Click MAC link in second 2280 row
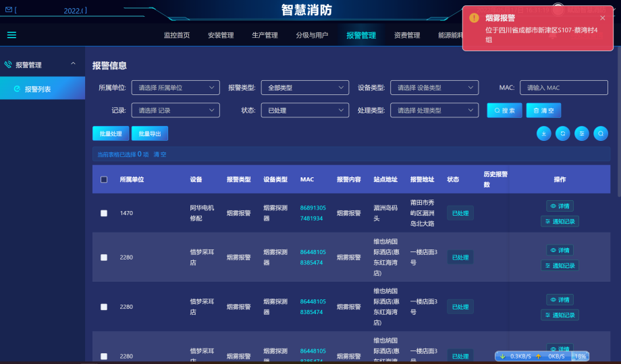The height and width of the screenshot is (364, 621). point(313,307)
